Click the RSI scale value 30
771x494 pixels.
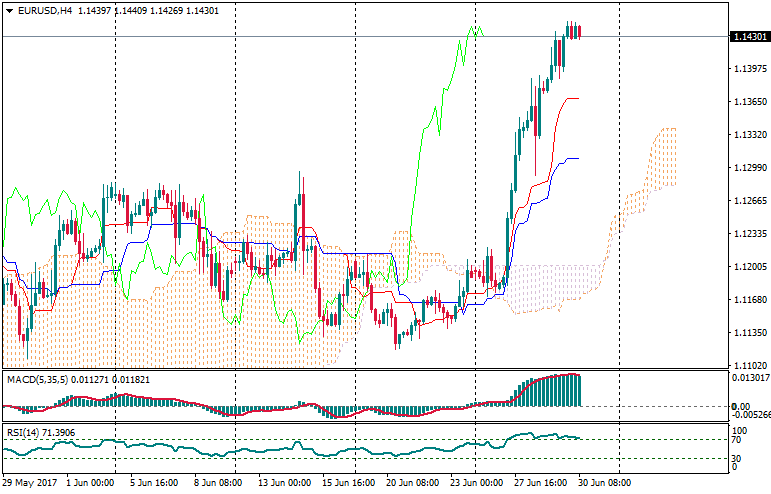pyautogui.click(x=738, y=458)
